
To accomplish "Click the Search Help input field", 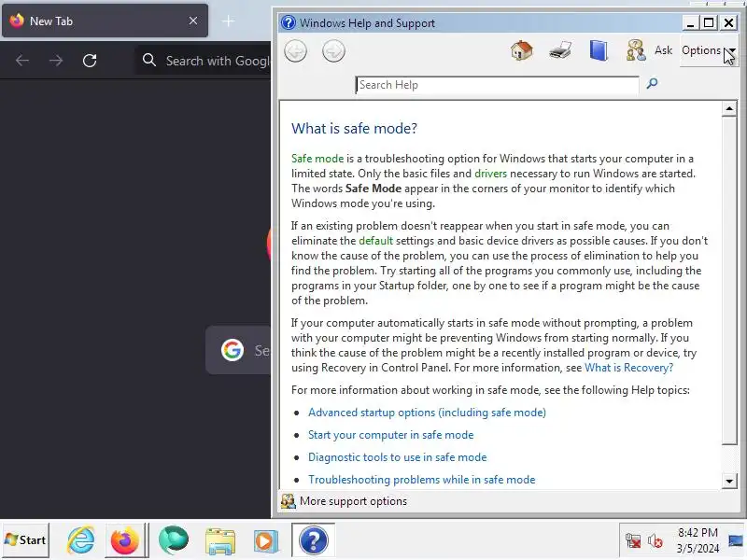I will (498, 85).
